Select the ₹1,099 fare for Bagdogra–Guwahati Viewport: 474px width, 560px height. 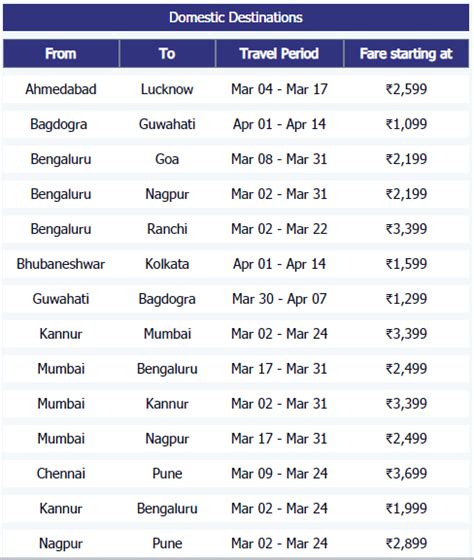tap(406, 124)
